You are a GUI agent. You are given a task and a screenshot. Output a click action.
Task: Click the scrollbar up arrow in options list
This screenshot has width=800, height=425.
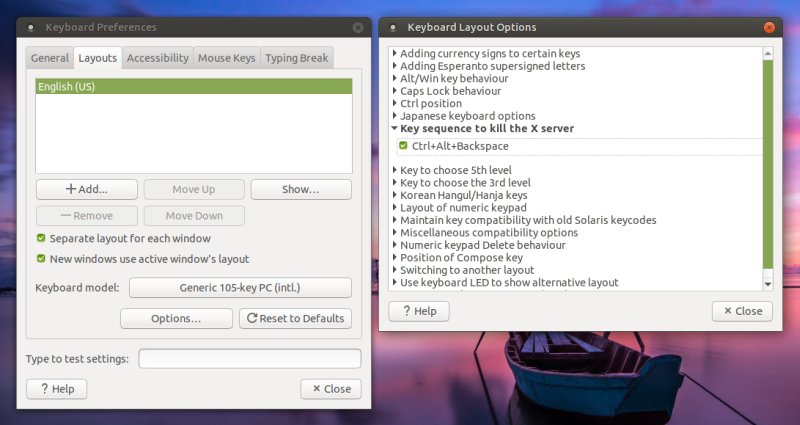(x=767, y=53)
